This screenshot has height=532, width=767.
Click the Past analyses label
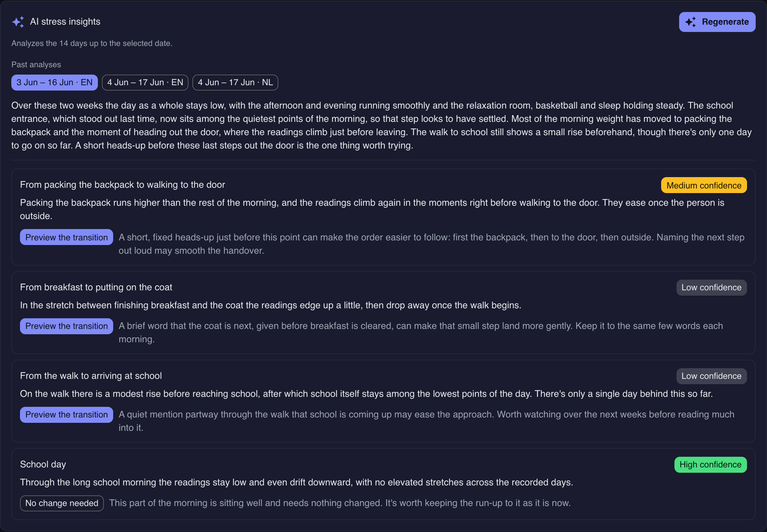pyautogui.click(x=36, y=65)
